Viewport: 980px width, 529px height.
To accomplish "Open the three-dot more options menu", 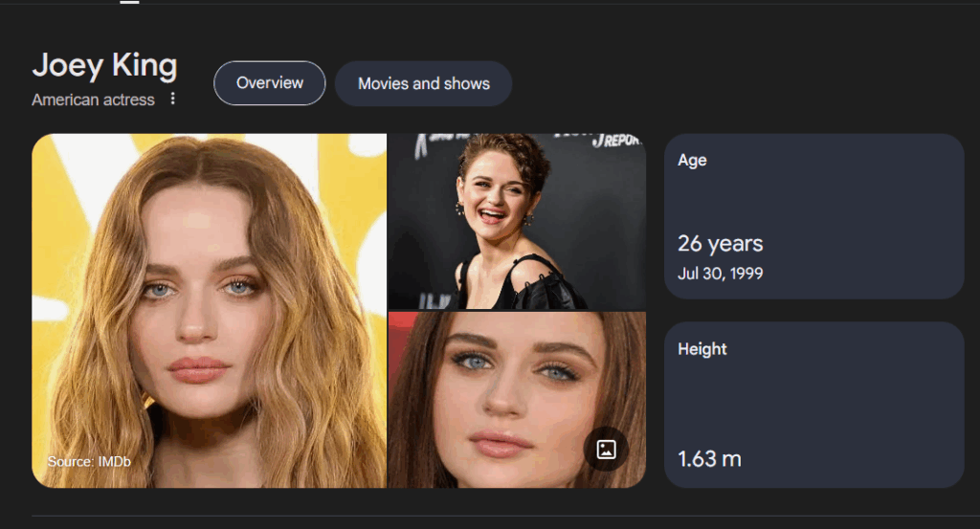I will (x=172, y=99).
